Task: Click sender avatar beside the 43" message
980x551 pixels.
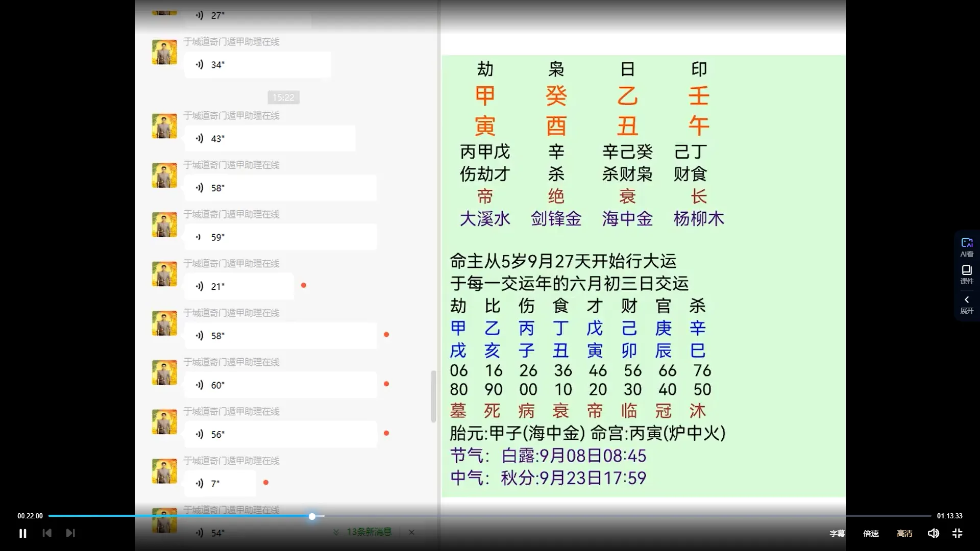Action: [164, 126]
